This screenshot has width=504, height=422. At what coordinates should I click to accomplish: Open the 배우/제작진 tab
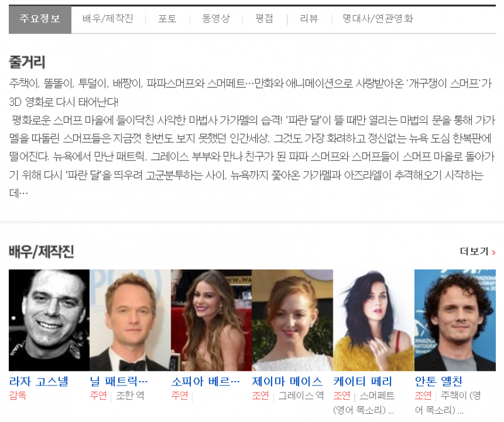click(108, 19)
